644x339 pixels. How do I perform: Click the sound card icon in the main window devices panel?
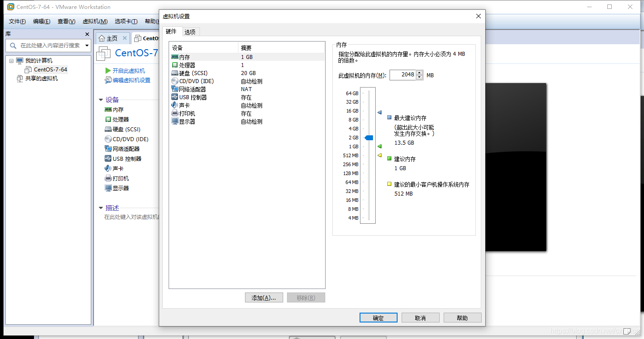point(108,168)
